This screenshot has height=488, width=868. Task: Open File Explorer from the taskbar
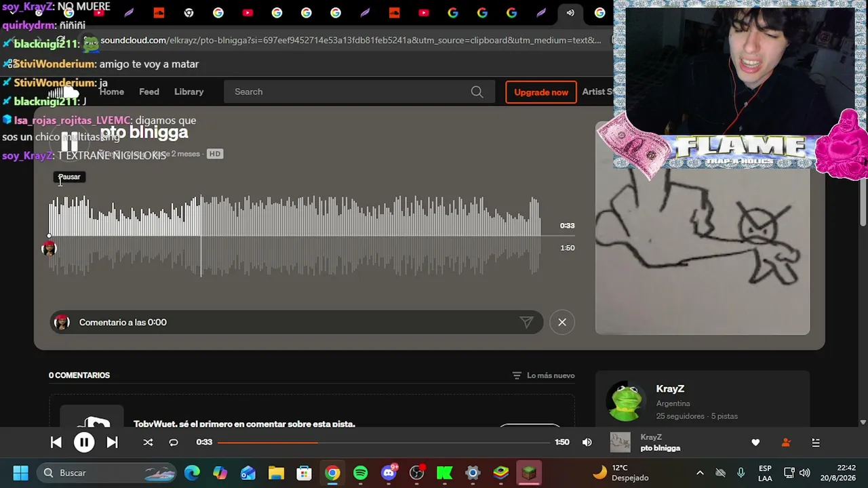pyautogui.click(x=276, y=473)
